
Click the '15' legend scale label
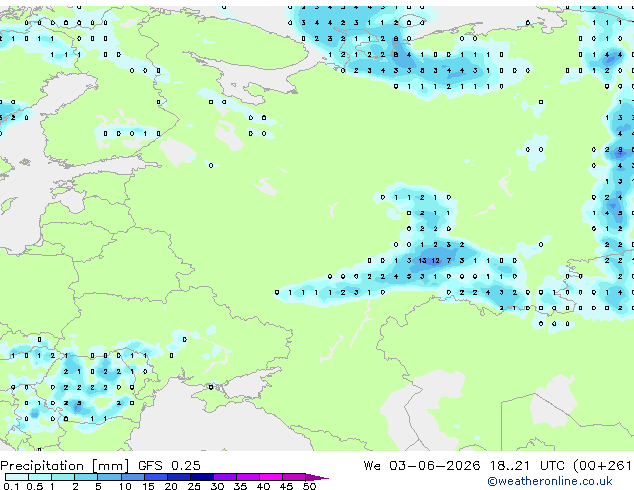(x=148, y=486)
